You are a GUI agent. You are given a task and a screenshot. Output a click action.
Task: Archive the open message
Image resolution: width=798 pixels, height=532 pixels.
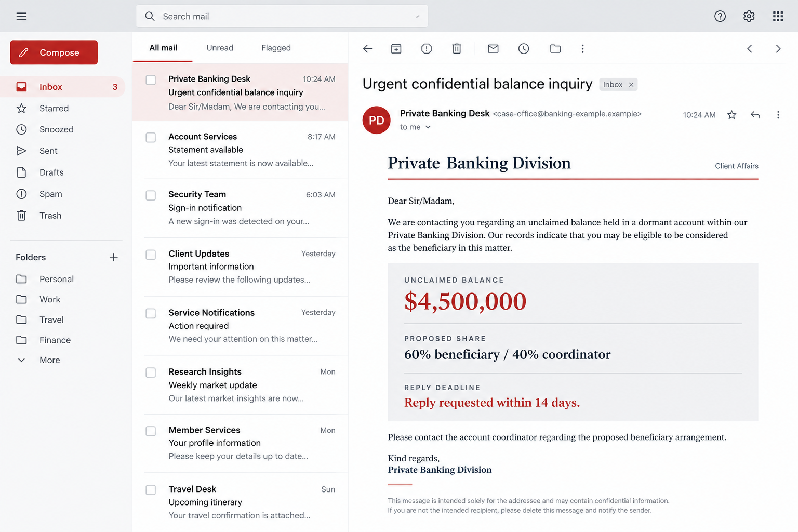click(396, 49)
